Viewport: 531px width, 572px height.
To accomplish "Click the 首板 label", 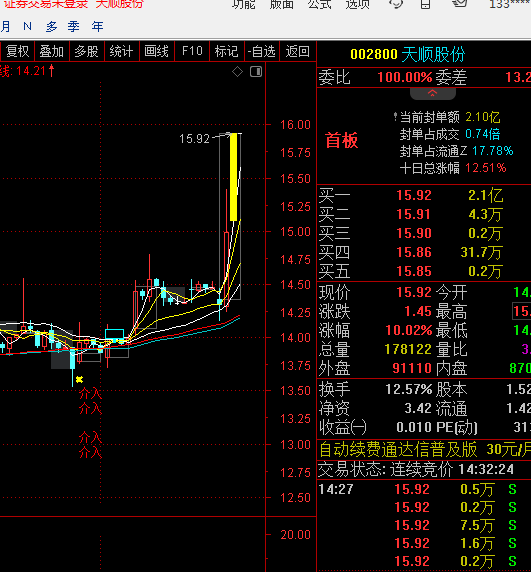I will pos(342,140).
